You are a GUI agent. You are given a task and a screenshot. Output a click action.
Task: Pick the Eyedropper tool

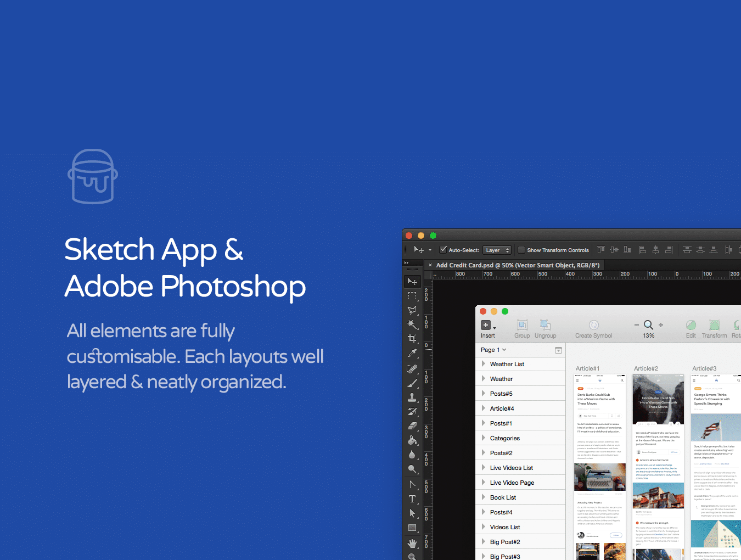(412, 353)
